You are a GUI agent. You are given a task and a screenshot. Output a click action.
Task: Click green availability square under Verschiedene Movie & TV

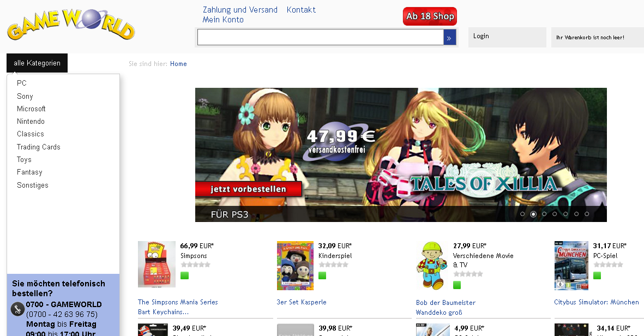[457, 285]
